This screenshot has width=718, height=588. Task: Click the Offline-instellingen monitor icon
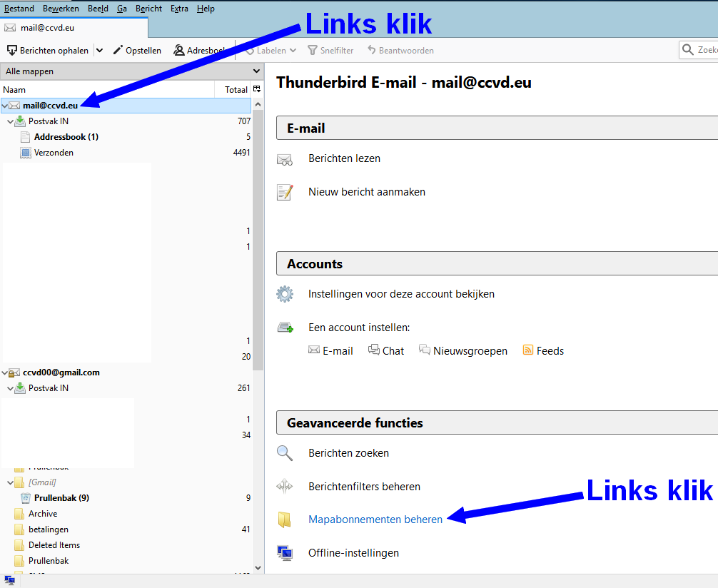click(x=285, y=553)
